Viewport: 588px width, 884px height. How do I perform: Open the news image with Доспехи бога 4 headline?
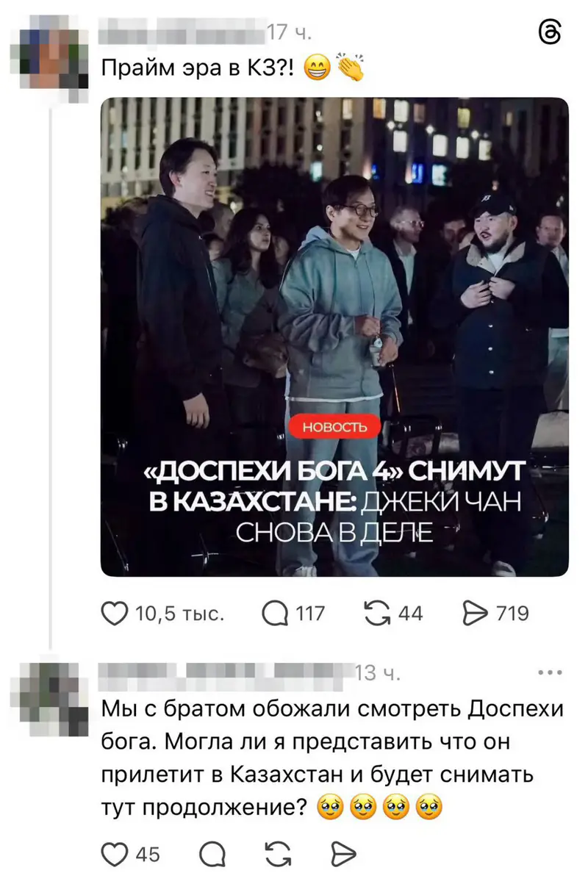334,337
